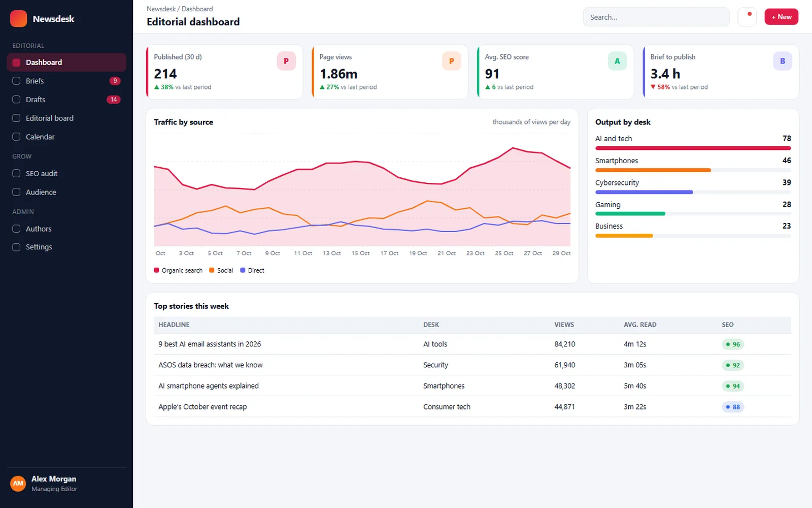Open the Audience page

[66, 192]
